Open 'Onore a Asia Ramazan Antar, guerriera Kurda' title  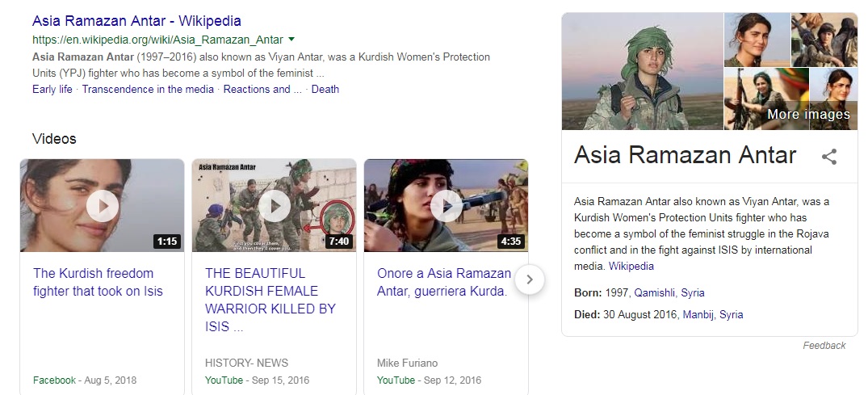click(x=444, y=282)
